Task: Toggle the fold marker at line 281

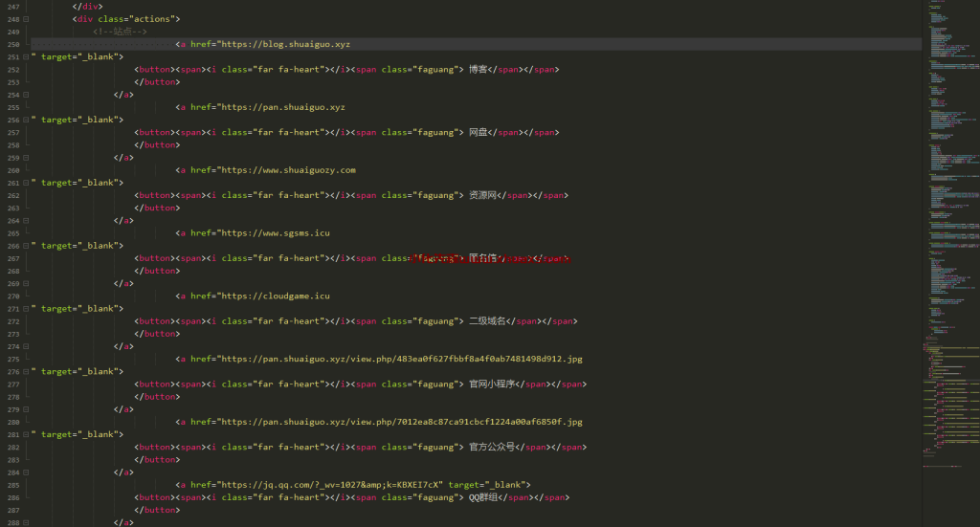Action: pyautogui.click(x=26, y=434)
